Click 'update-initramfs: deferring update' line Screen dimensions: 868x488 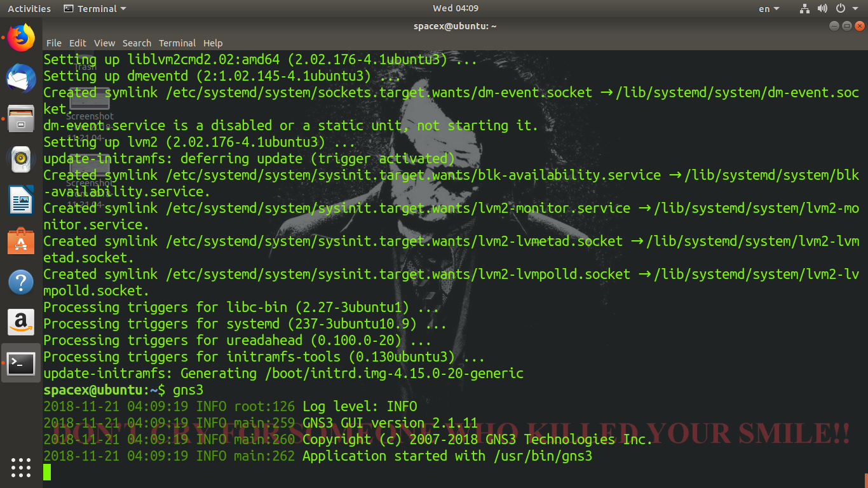click(249, 159)
